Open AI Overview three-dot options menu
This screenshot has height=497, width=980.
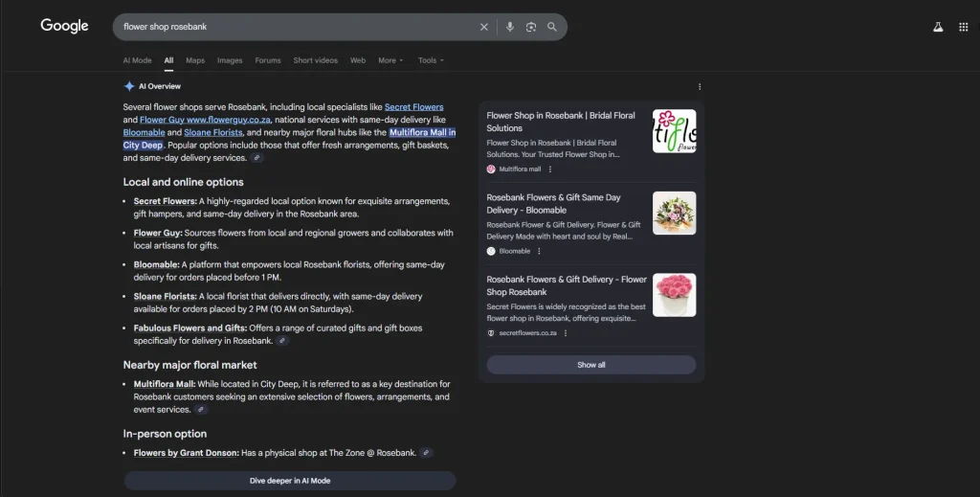point(700,86)
